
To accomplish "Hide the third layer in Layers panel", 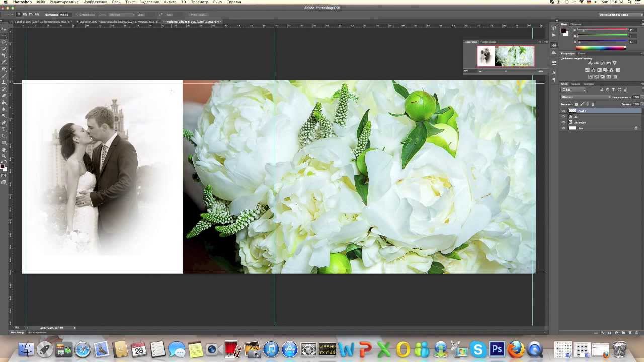I will click(x=563, y=122).
